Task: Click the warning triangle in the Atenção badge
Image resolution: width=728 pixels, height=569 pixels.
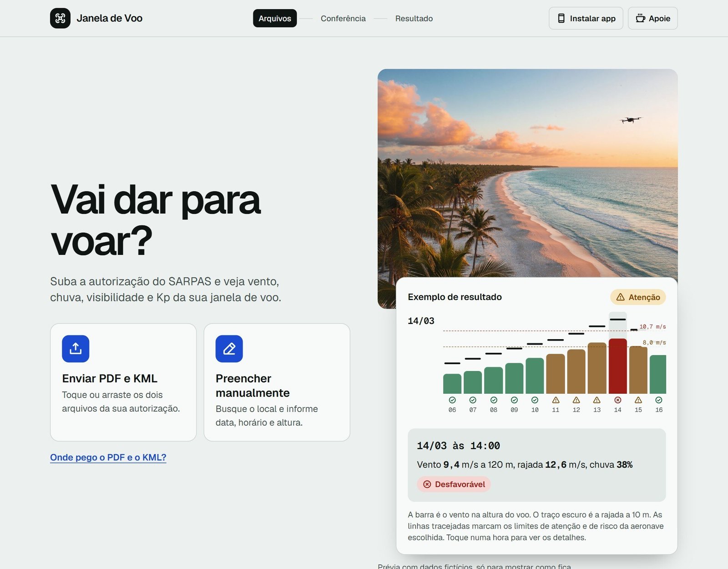Action: [x=620, y=297]
